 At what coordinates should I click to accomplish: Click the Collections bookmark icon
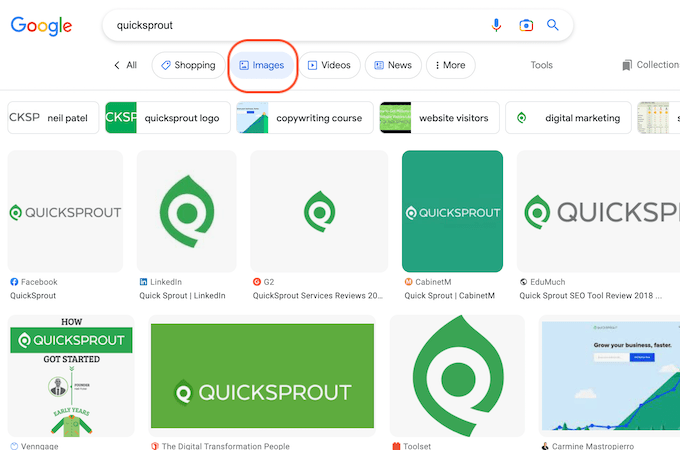tap(627, 65)
